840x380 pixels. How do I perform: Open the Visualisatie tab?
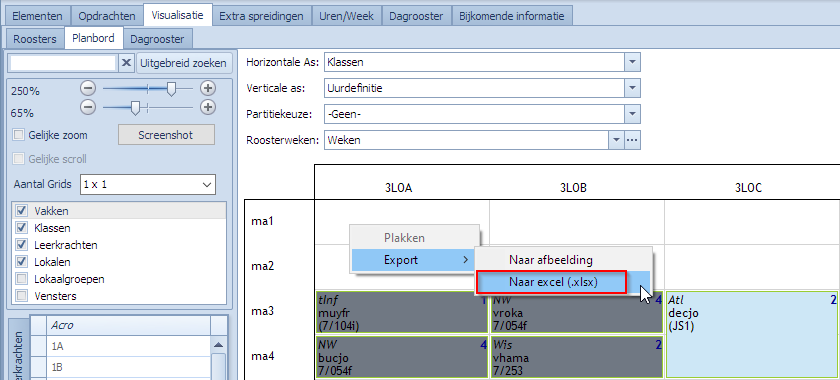point(177,15)
